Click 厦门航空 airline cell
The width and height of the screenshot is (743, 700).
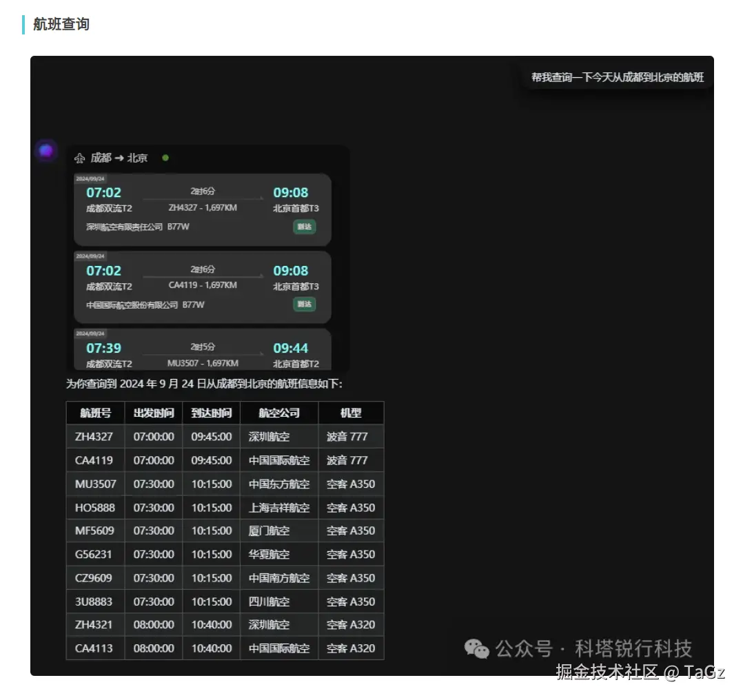(279, 531)
